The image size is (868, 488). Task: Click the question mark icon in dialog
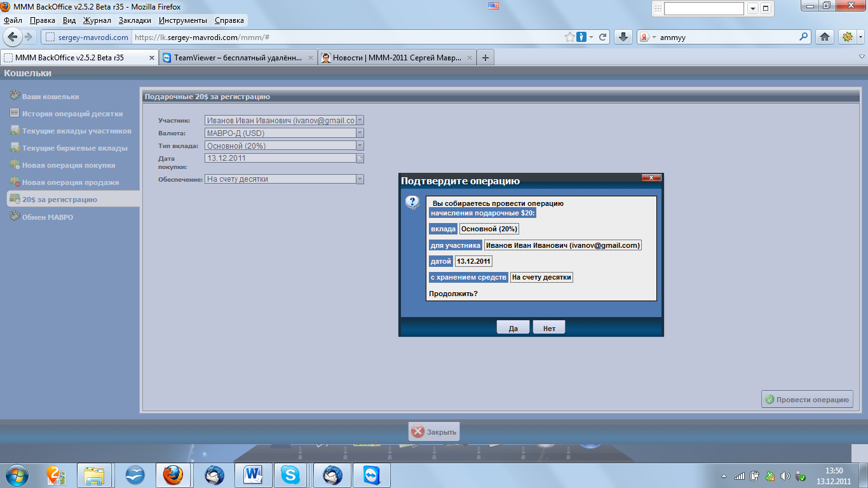[412, 203]
